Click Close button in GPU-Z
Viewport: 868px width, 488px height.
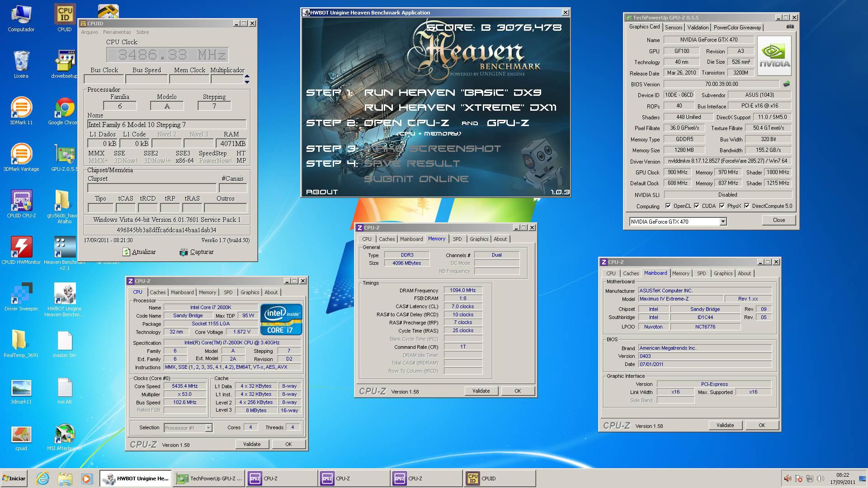click(x=778, y=220)
